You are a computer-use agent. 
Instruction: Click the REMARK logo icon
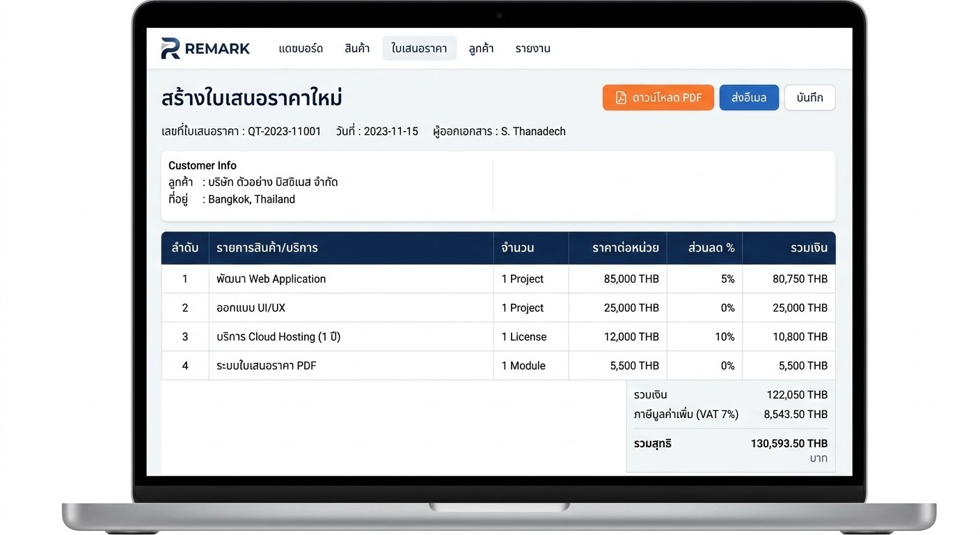(169, 48)
